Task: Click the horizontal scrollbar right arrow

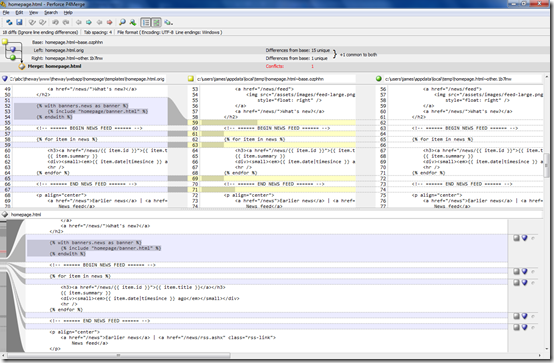Action: coord(540,355)
